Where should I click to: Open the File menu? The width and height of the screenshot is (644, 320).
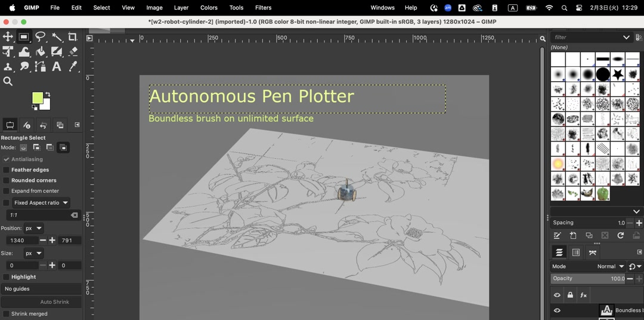coord(55,7)
